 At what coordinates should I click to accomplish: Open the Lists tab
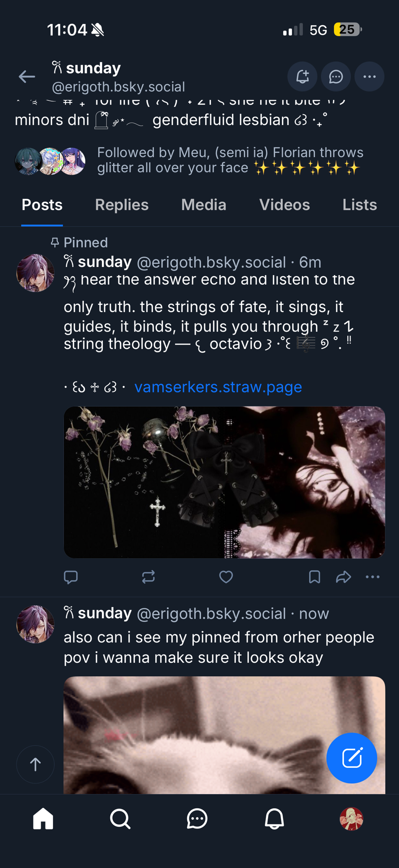click(359, 205)
